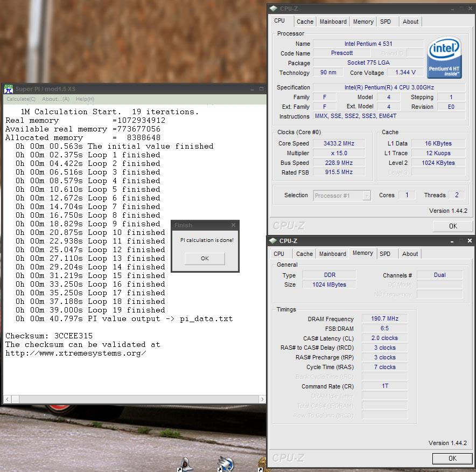Click the DRAM Frequency value 190.7 MHz

point(384,318)
